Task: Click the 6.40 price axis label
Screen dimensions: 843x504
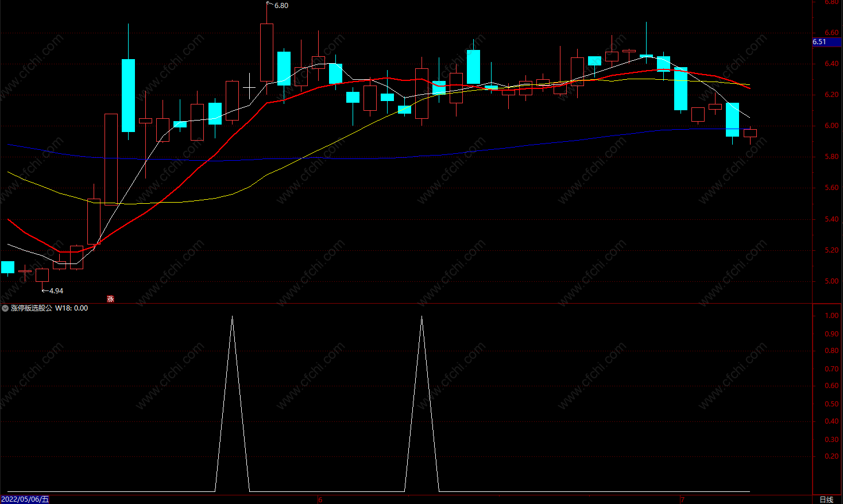Action: pos(832,64)
